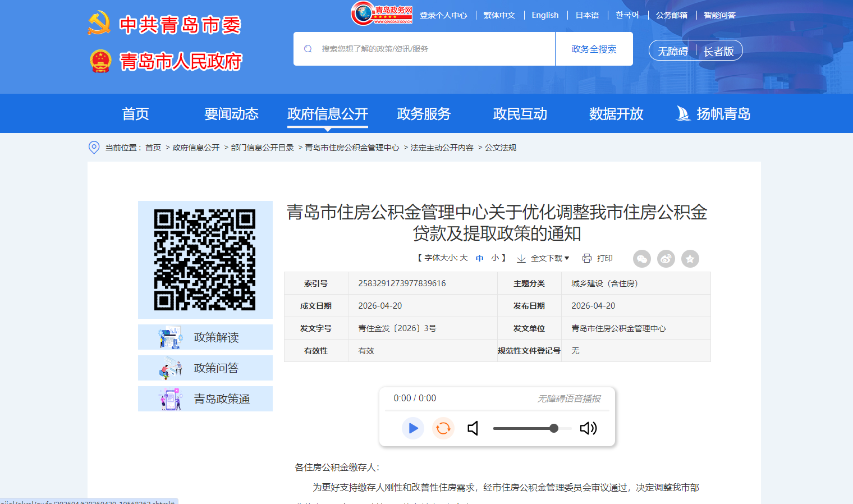Switch to 长者版 elder mode
This screenshot has height=504, width=853.
[x=718, y=51]
